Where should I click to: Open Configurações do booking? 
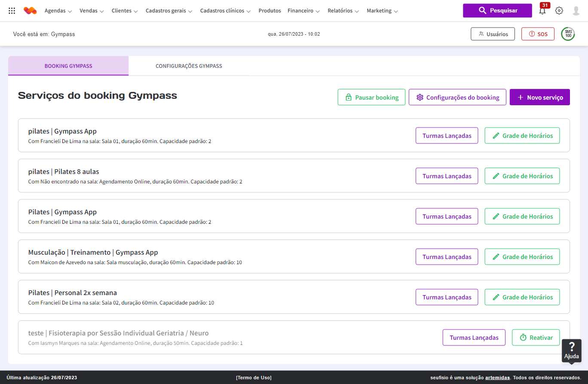click(x=457, y=97)
